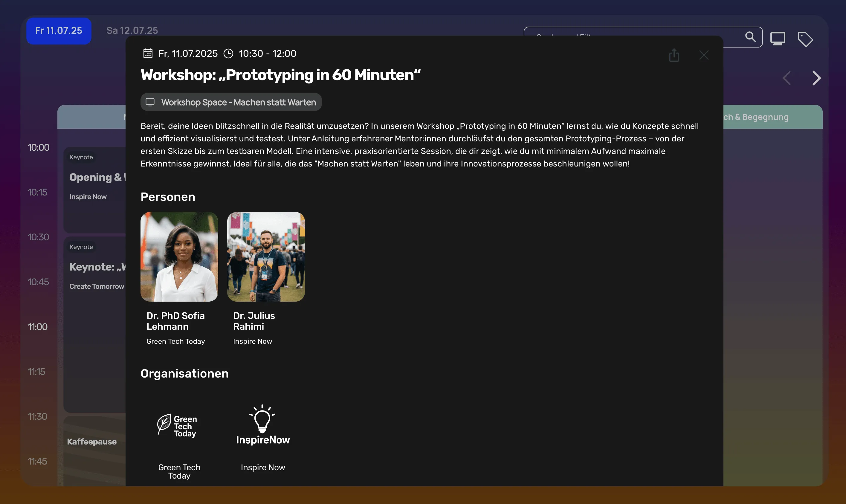Open search with the magnifier icon

751,37
